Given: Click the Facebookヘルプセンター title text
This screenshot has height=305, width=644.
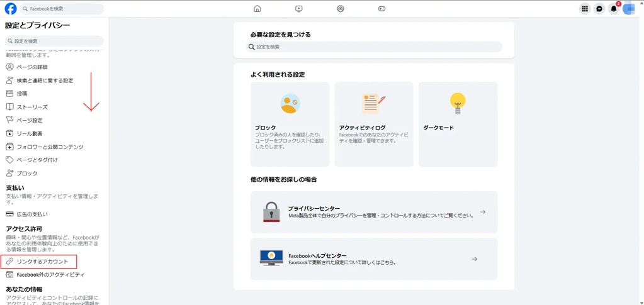Looking at the screenshot, I should point(317,255).
